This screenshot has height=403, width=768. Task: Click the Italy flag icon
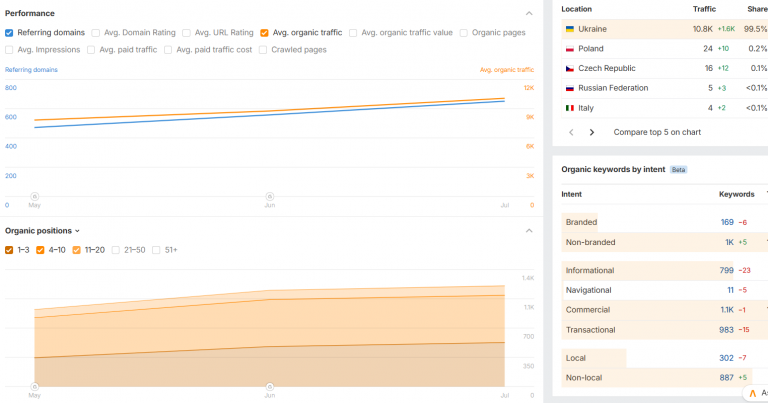point(570,108)
